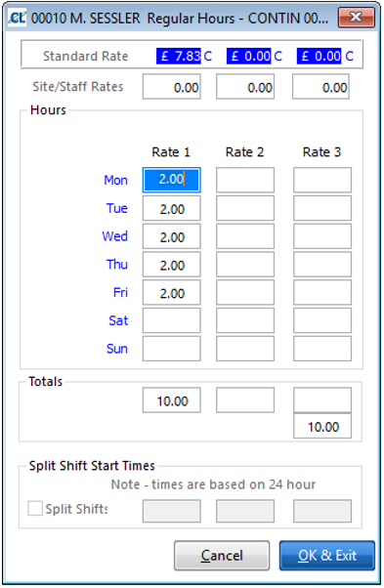384x588 pixels.
Task: Click the first split shift start time field
Action: 171,511
